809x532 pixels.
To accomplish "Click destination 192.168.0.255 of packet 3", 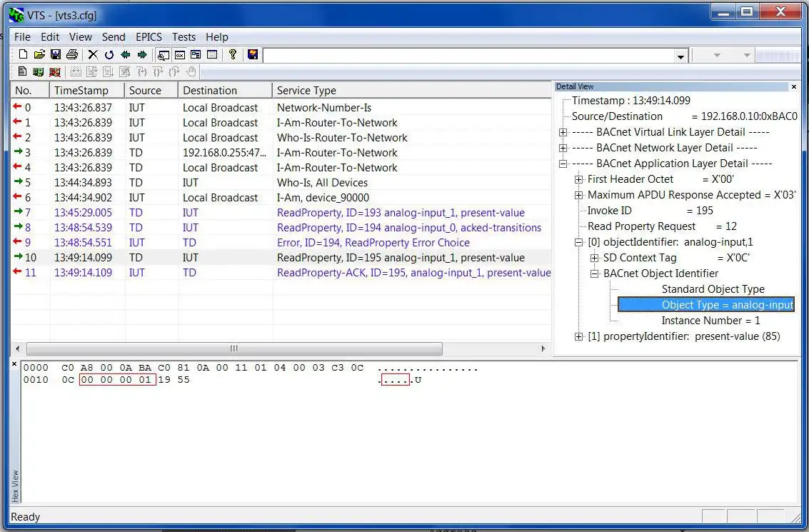I will [x=224, y=152].
